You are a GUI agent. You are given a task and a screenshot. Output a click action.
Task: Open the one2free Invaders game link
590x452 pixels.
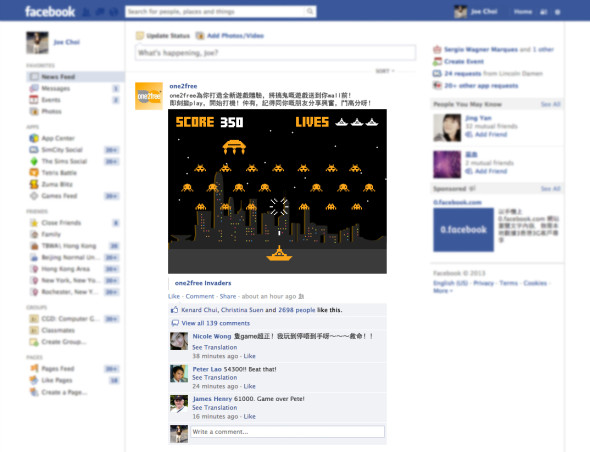click(x=203, y=283)
